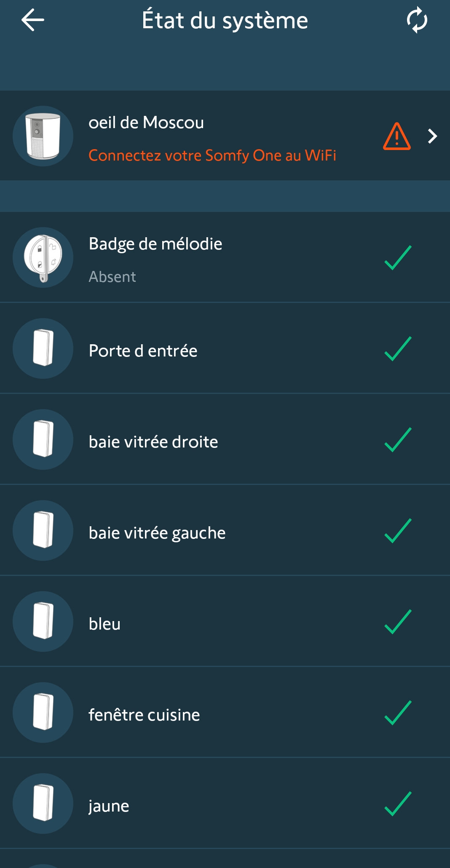Image resolution: width=450 pixels, height=868 pixels.
Task: Tap the green checkmark for Porte d entrée
Action: tap(398, 349)
